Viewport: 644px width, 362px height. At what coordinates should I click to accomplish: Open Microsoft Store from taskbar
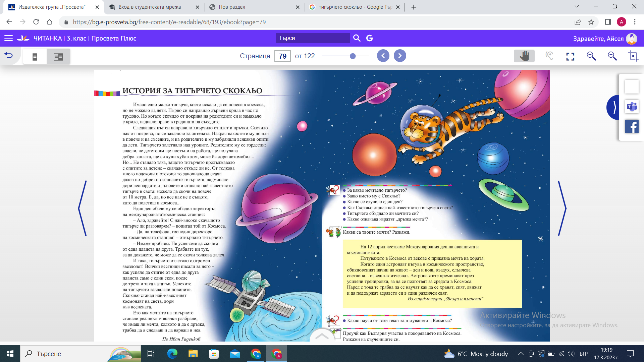click(x=214, y=354)
